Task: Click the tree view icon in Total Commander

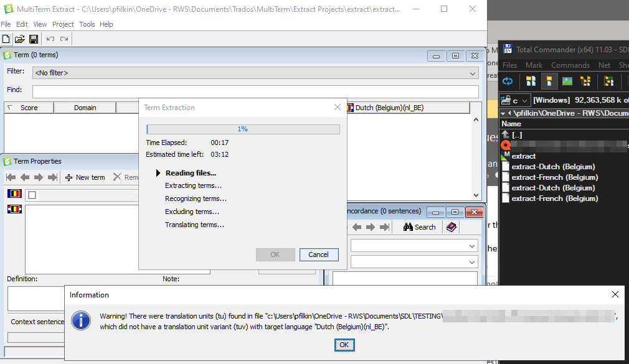Action: tap(585, 82)
